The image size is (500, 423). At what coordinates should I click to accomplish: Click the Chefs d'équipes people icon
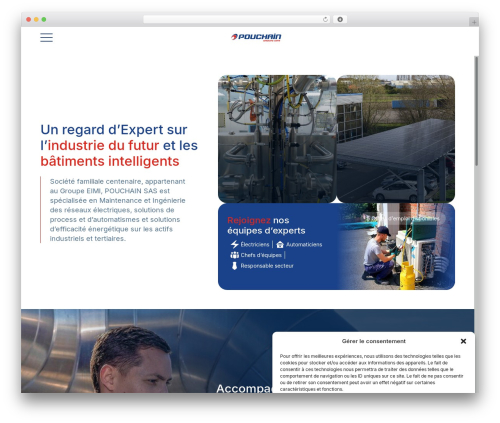[x=235, y=255]
